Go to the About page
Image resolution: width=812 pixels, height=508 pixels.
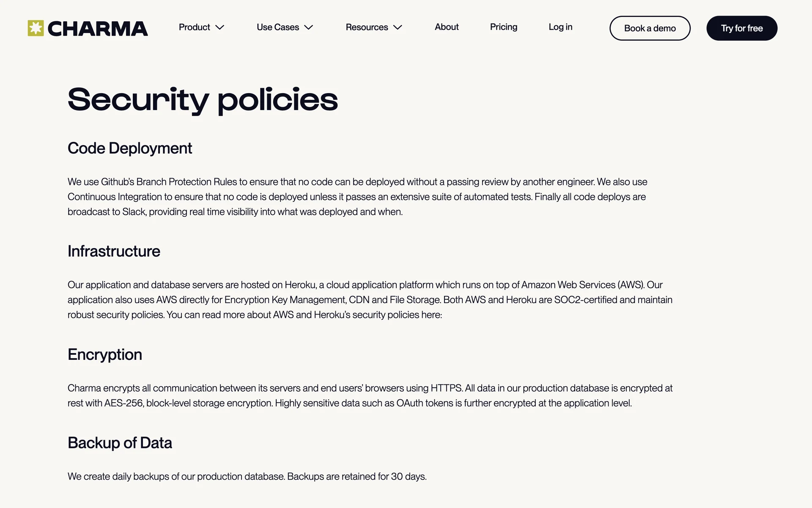click(x=447, y=27)
